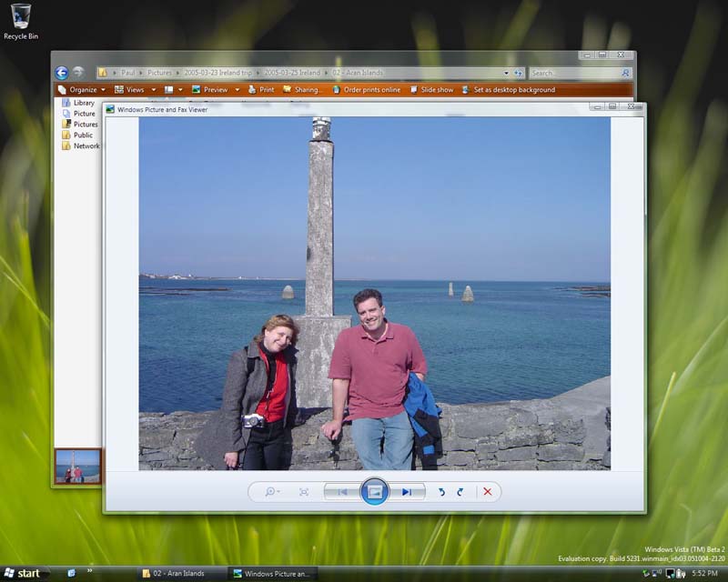Image resolution: width=728 pixels, height=582 pixels.
Task: Open the Organize dropdown menu
Action: [x=82, y=90]
